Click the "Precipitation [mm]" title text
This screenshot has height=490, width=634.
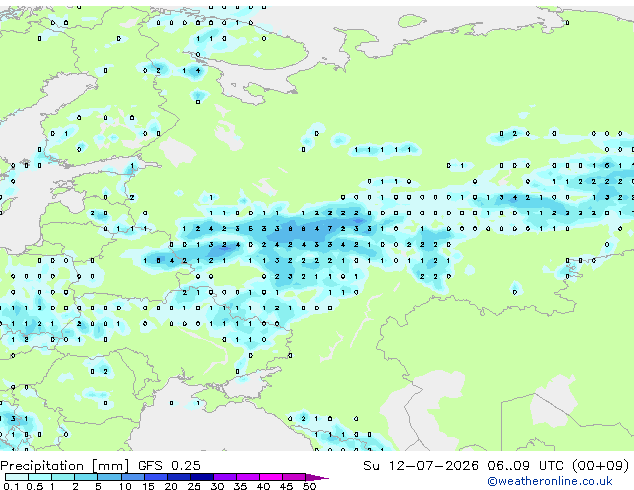[x=65, y=466]
